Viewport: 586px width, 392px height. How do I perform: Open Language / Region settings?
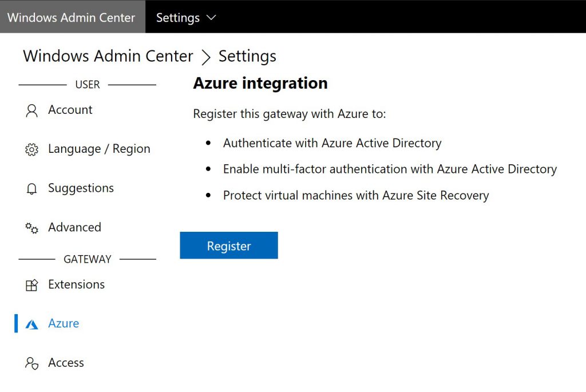pos(99,149)
